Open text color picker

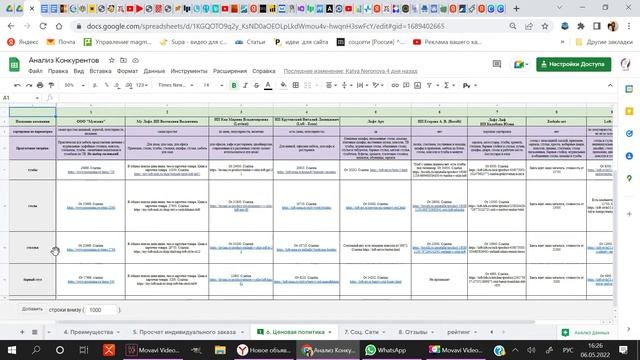pyautogui.click(x=268, y=85)
